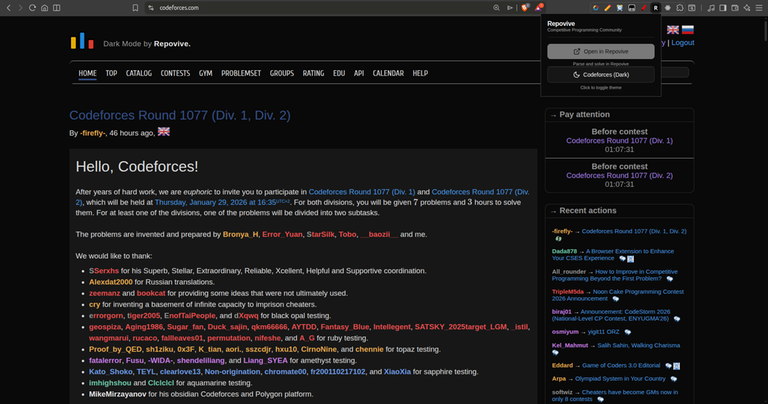Click the Codeforces colored bars logo

[x=82, y=41]
